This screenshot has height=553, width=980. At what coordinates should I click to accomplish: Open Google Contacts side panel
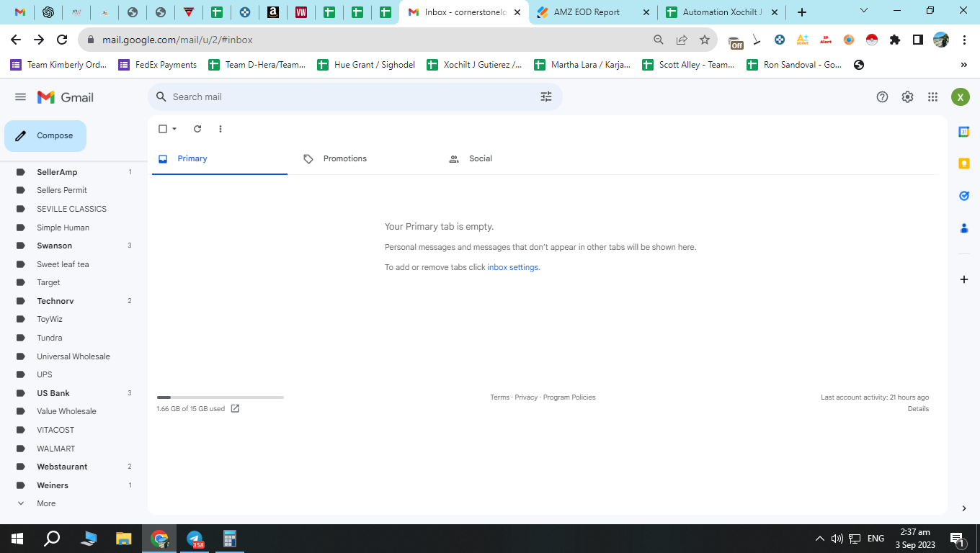click(x=964, y=228)
